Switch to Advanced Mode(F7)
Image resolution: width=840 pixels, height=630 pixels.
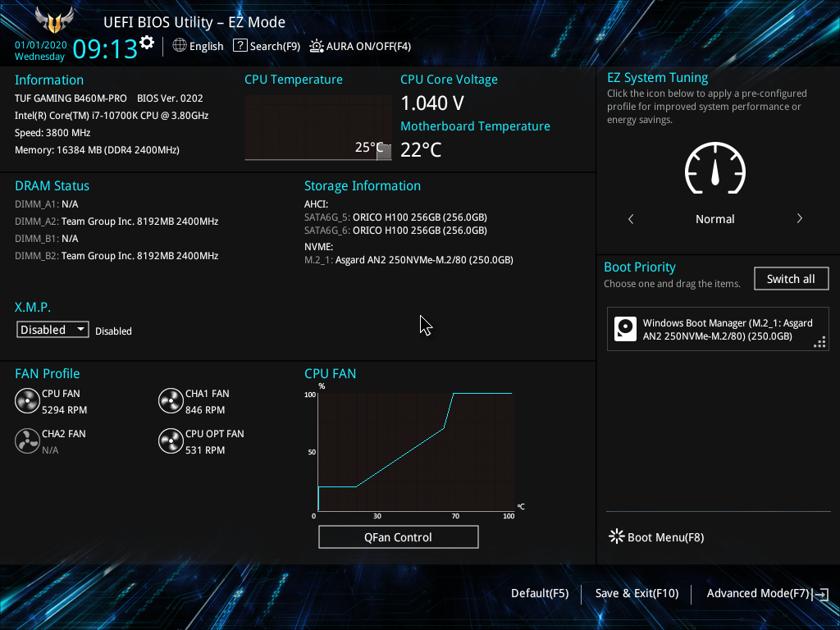pos(757,593)
